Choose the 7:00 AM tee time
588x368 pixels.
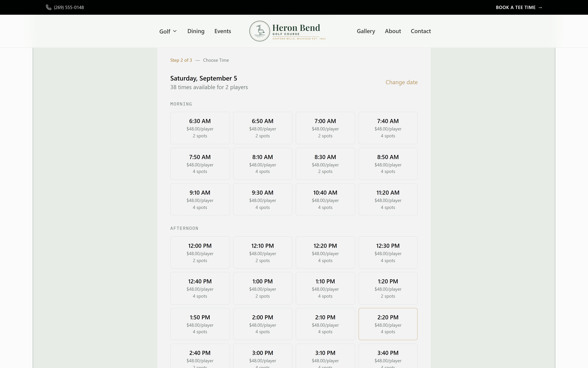pos(325,128)
